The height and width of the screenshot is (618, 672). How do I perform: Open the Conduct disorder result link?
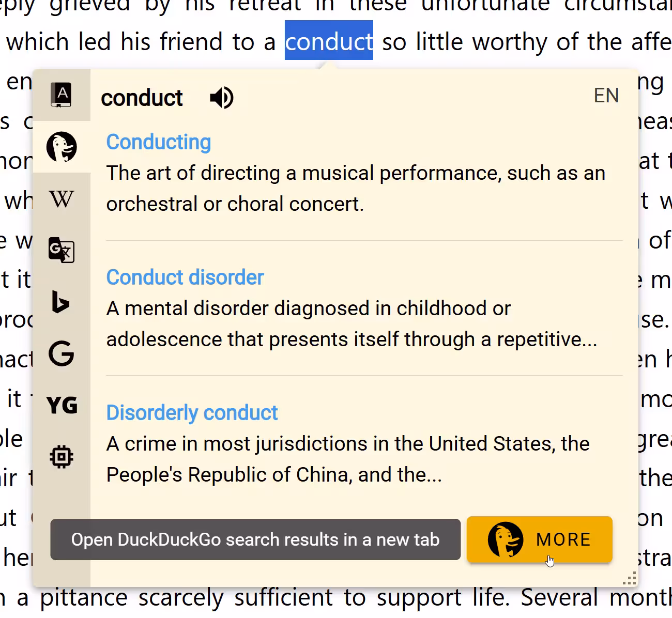coord(185,277)
